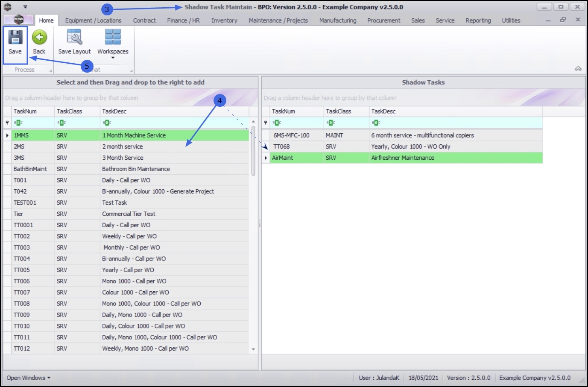This screenshot has height=387, width=588.
Task: Click the row indicator arrow beside 1MMS
Action: point(7,135)
